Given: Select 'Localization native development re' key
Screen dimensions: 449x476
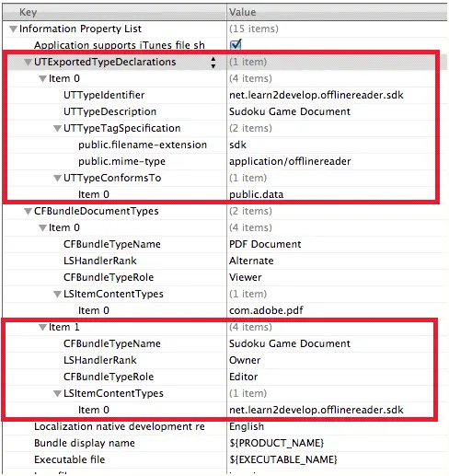Looking at the screenshot, I should click(x=120, y=426).
